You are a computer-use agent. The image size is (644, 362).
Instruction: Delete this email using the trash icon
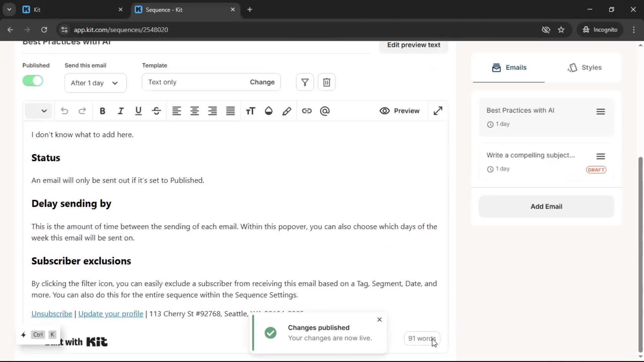click(326, 82)
